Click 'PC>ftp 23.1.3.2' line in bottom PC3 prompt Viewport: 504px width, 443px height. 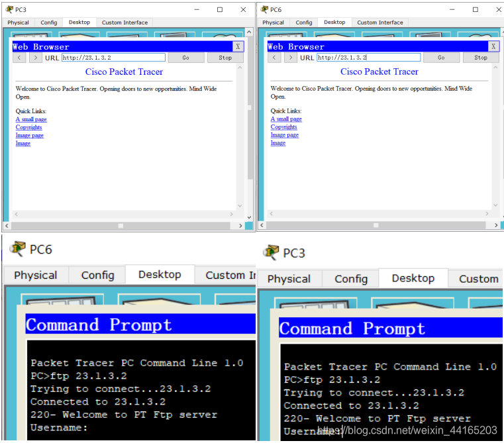click(332, 379)
